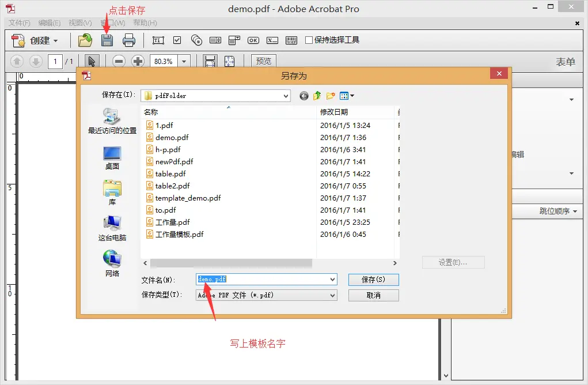Expand the save type dropdown
588x385 pixels.
click(x=333, y=295)
